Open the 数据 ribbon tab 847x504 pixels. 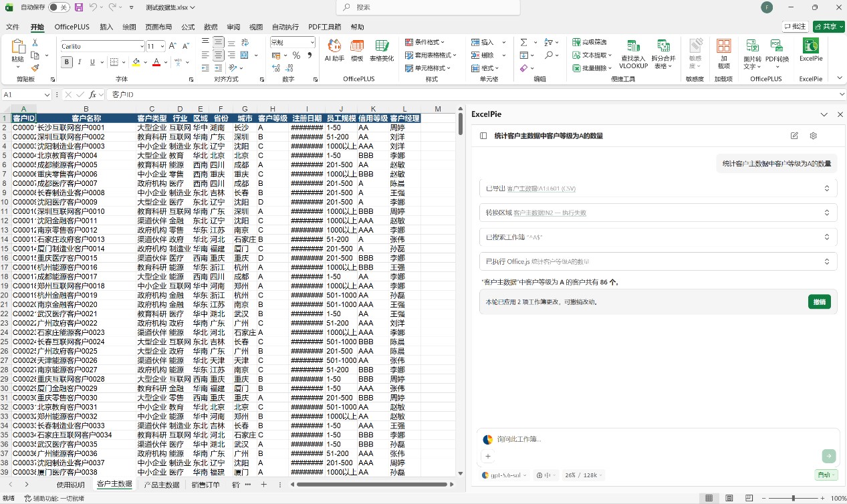(211, 27)
